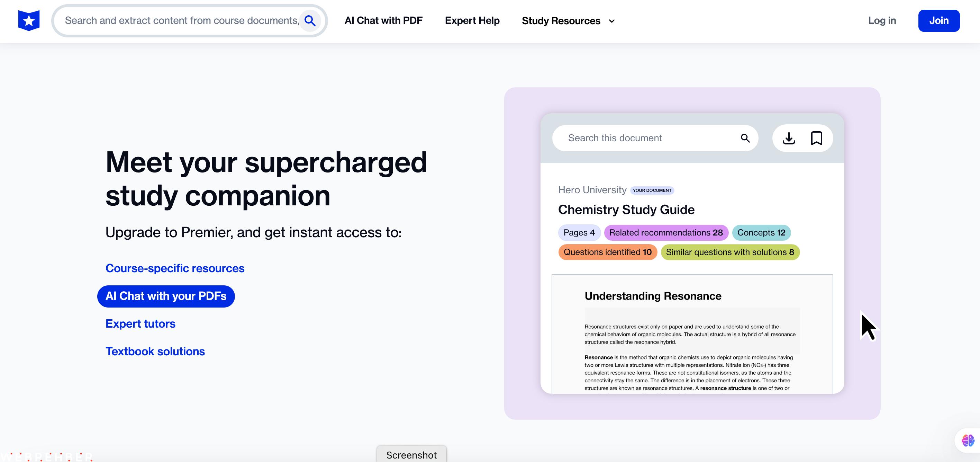
Task: Click the Course Hero star logo
Action: click(29, 20)
